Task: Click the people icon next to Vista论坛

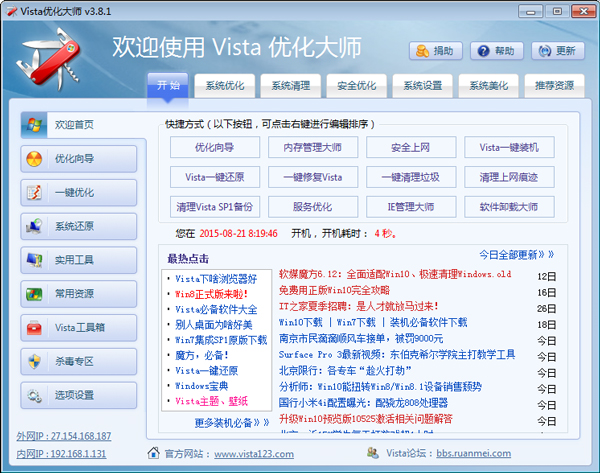Action: pos(373,453)
